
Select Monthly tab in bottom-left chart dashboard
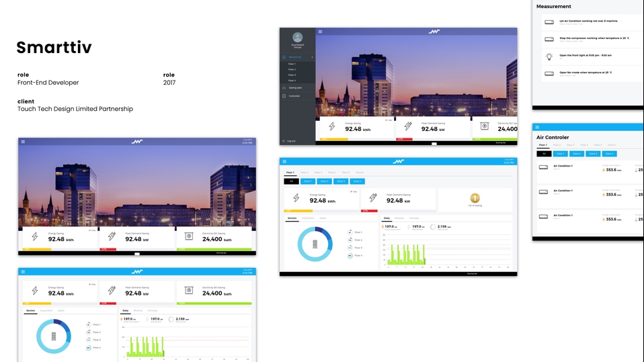pos(138,310)
